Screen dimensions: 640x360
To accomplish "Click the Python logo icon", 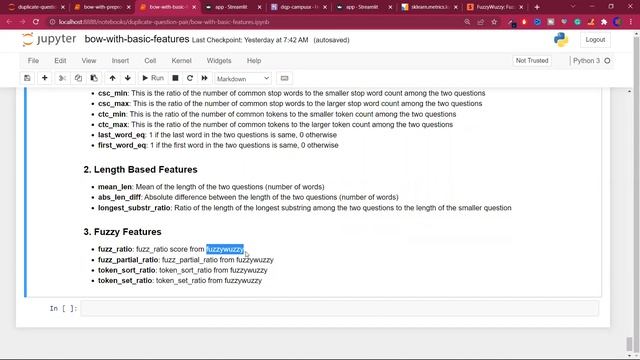I will tap(561, 40).
